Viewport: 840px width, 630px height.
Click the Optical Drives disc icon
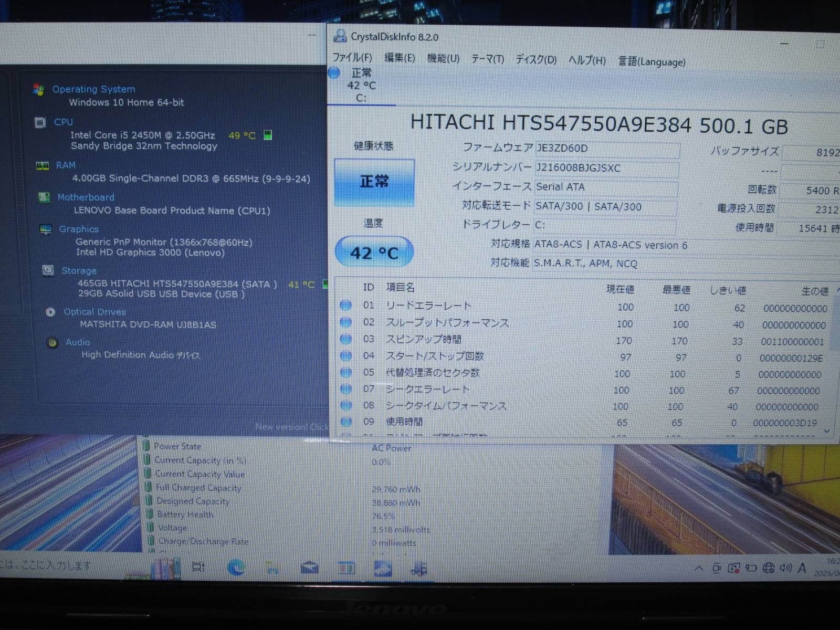[50, 312]
